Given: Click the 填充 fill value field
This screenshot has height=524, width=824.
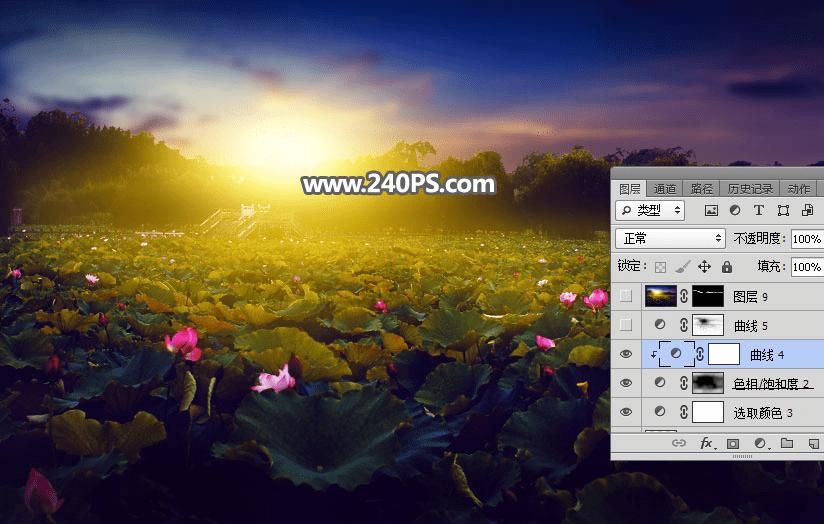Looking at the screenshot, I should point(807,266).
